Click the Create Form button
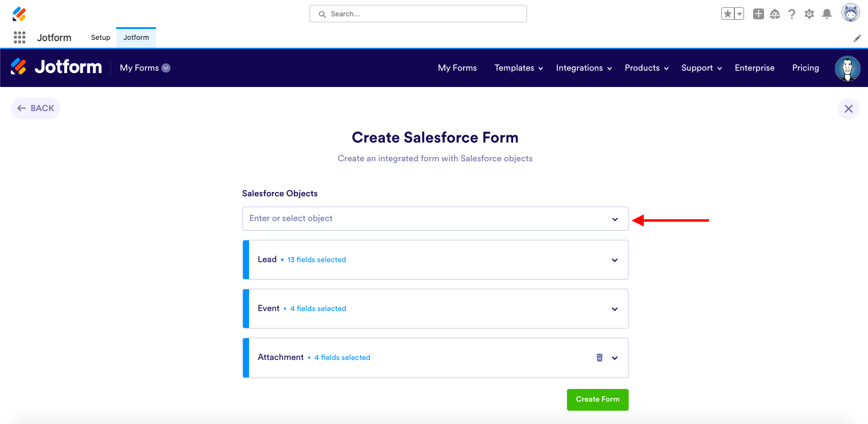Image resolution: width=868 pixels, height=424 pixels. point(597,399)
